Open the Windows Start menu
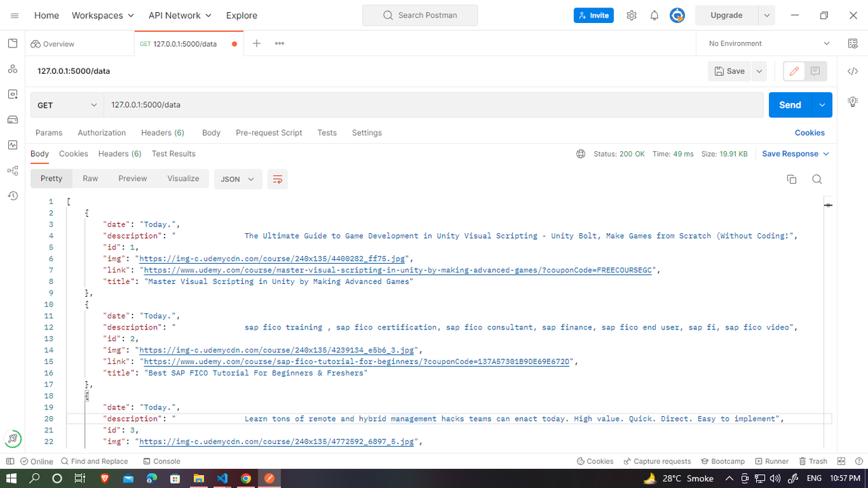This screenshot has width=868, height=488. coord(12,479)
